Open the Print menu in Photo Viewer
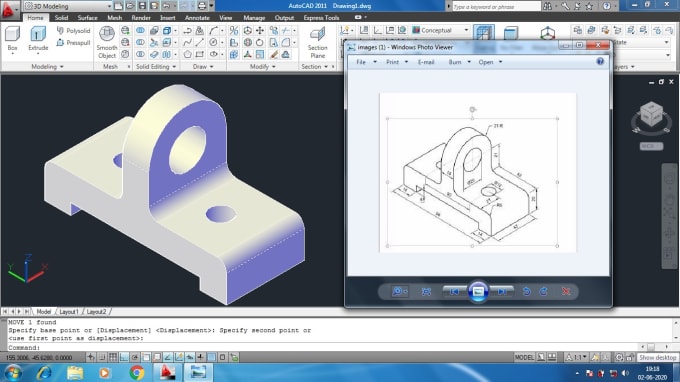This screenshot has width=680, height=382. (397, 62)
